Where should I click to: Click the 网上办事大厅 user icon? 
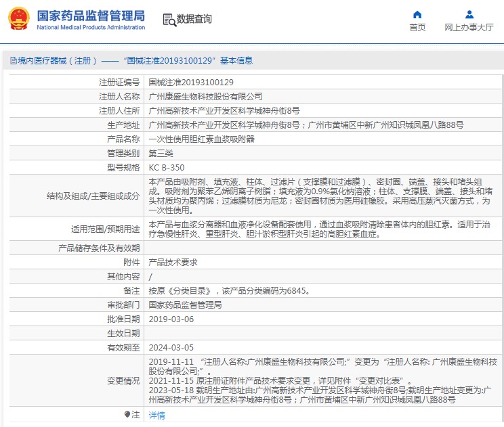click(469, 15)
